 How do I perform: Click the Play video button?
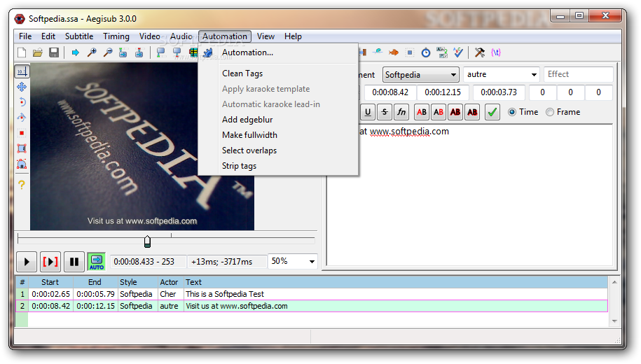click(x=27, y=262)
